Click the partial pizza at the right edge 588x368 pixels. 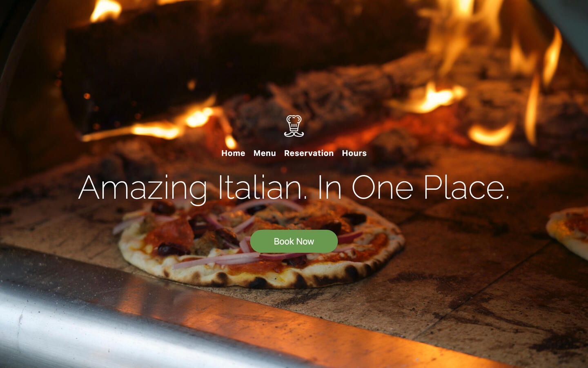[568, 231]
